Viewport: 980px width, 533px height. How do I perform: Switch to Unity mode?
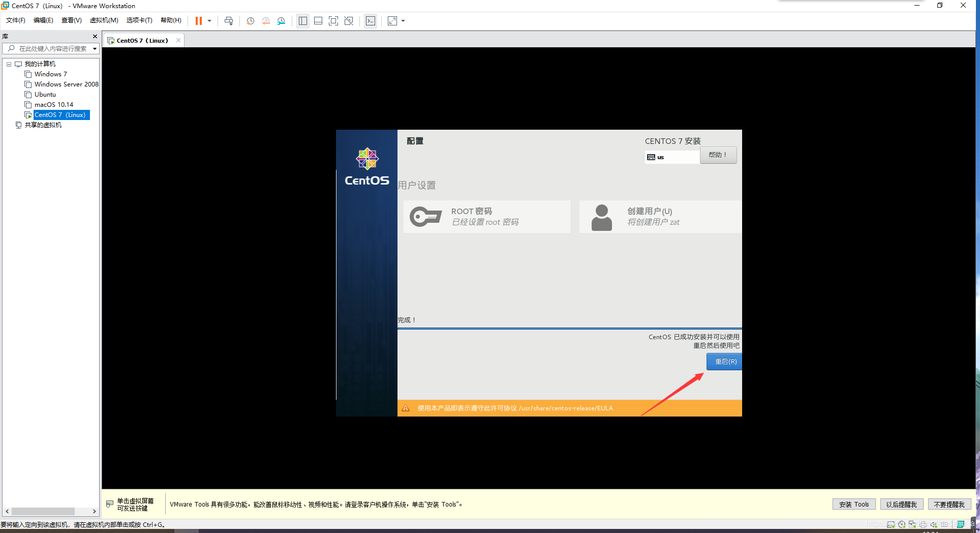click(x=349, y=21)
